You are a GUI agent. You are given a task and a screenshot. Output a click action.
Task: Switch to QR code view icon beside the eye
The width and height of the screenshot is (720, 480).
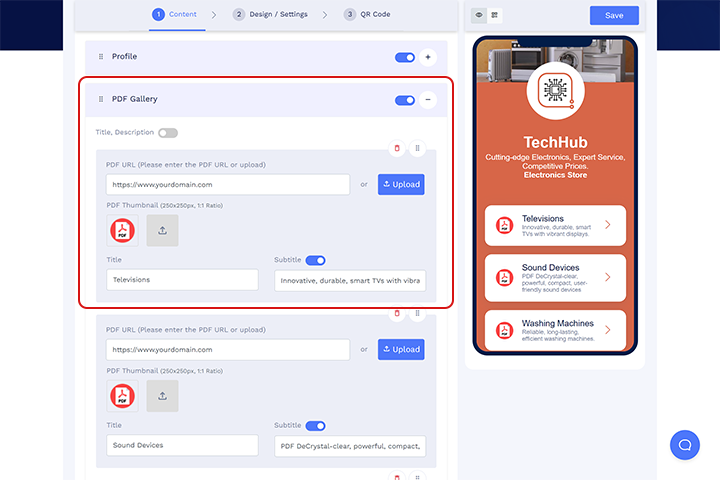[x=495, y=15]
